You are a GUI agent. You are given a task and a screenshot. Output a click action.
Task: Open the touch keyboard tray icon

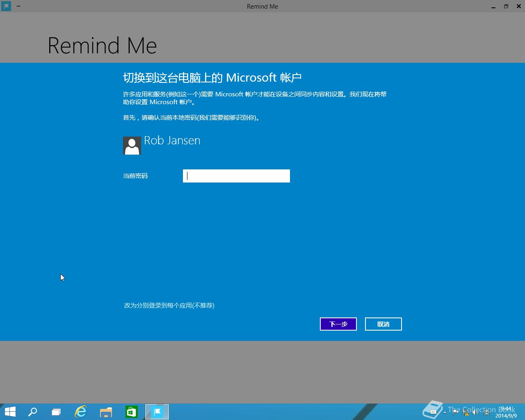coord(434,412)
